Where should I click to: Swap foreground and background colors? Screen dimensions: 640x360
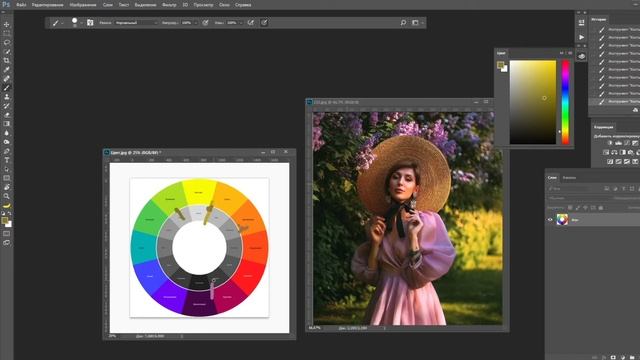pyautogui.click(x=9, y=213)
